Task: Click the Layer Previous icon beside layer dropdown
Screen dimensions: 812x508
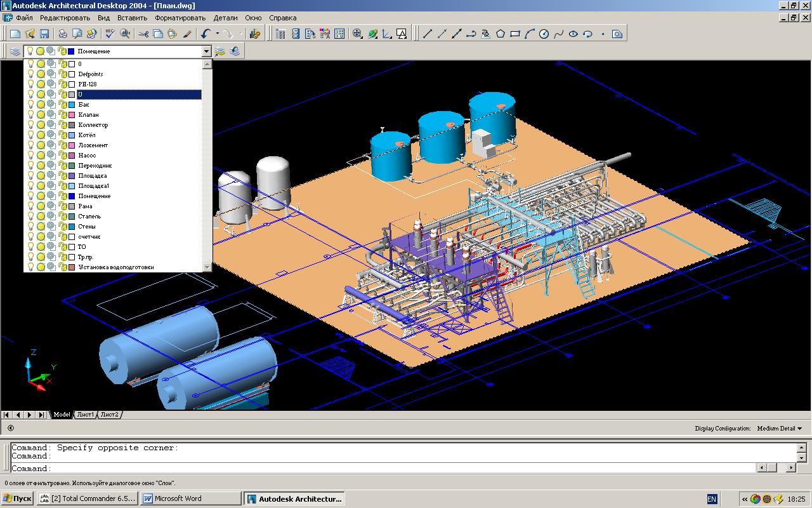Action: [235, 51]
